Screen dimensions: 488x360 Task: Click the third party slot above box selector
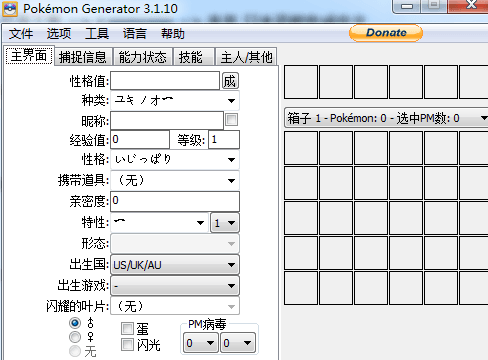point(371,82)
